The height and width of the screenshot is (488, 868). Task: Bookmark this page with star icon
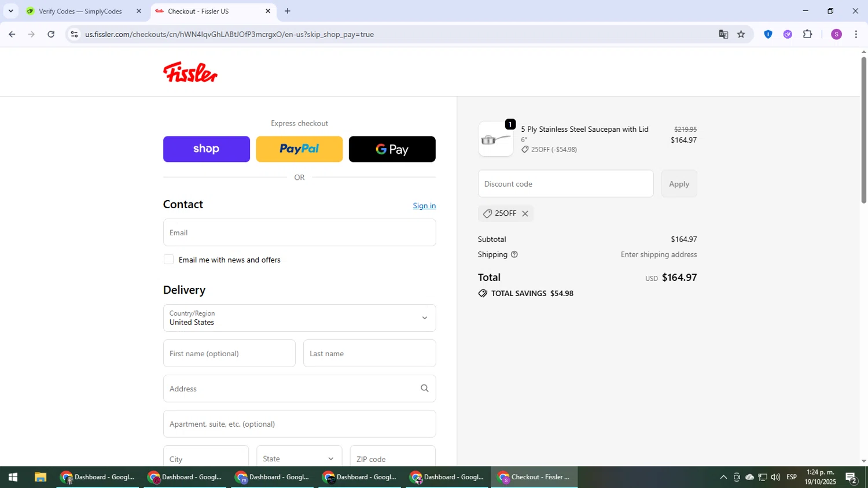(741, 35)
